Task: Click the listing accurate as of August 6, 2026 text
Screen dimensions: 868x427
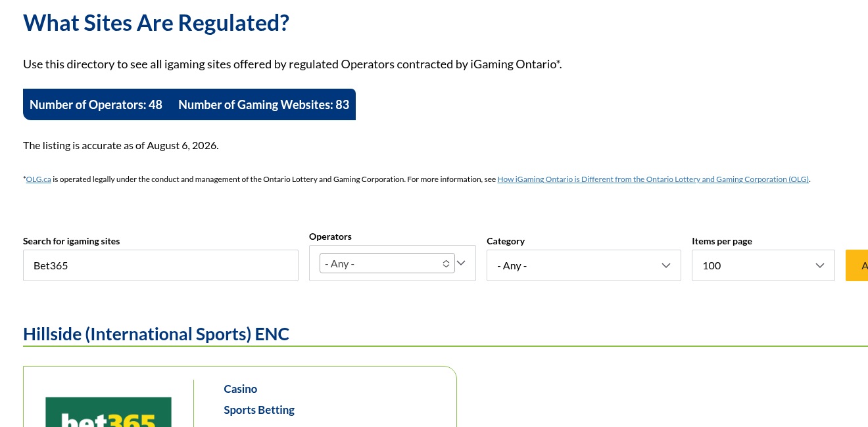Action: point(121,145)
